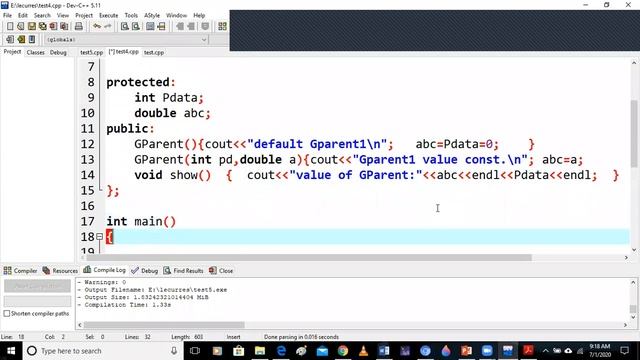Select the [*] test4.cpp editor tab

pyautogui.click(x=124, y=52)
